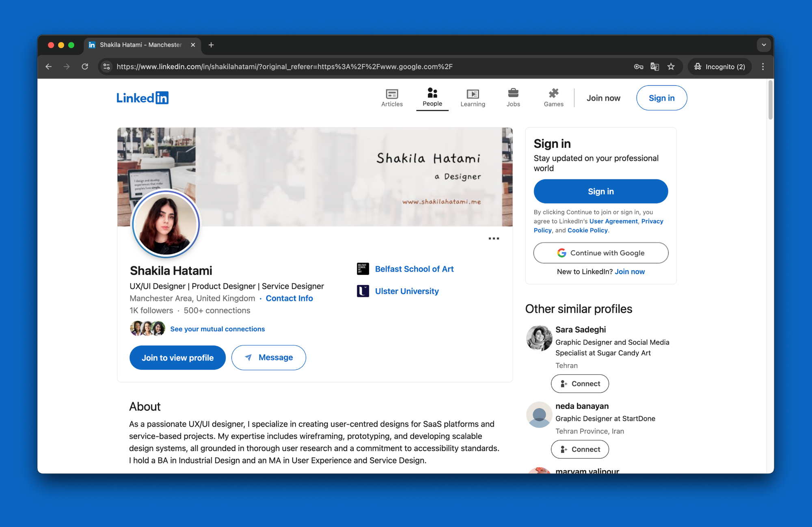
Task: Click Belfast School of Art logo
Action: point(363,269)
